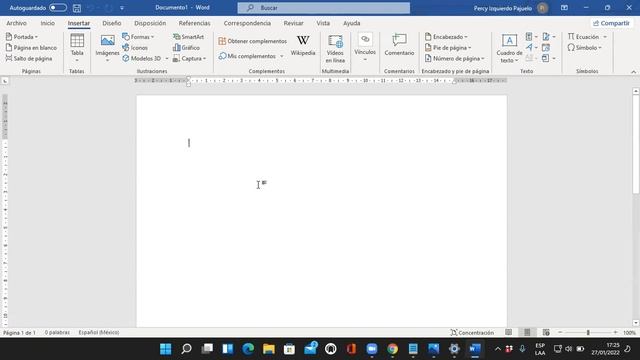Switch to the Diseño tab
The image size is (640, 360).
(x=111, y=23)
